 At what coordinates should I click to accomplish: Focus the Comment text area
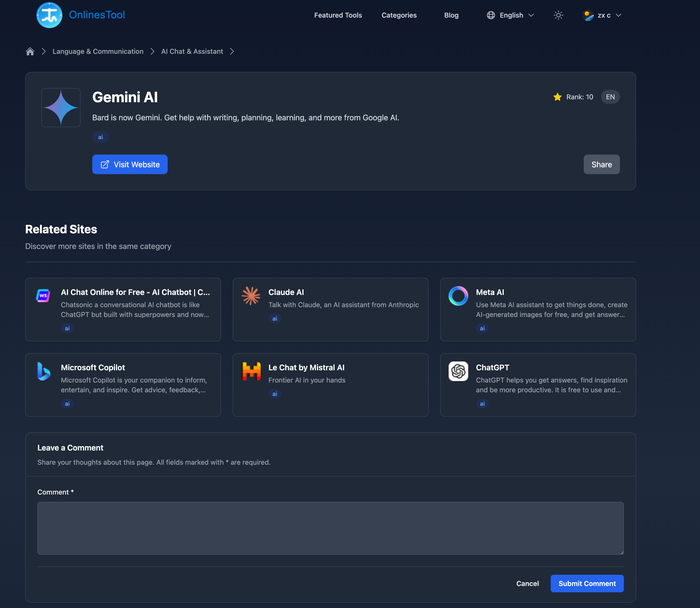330,528
